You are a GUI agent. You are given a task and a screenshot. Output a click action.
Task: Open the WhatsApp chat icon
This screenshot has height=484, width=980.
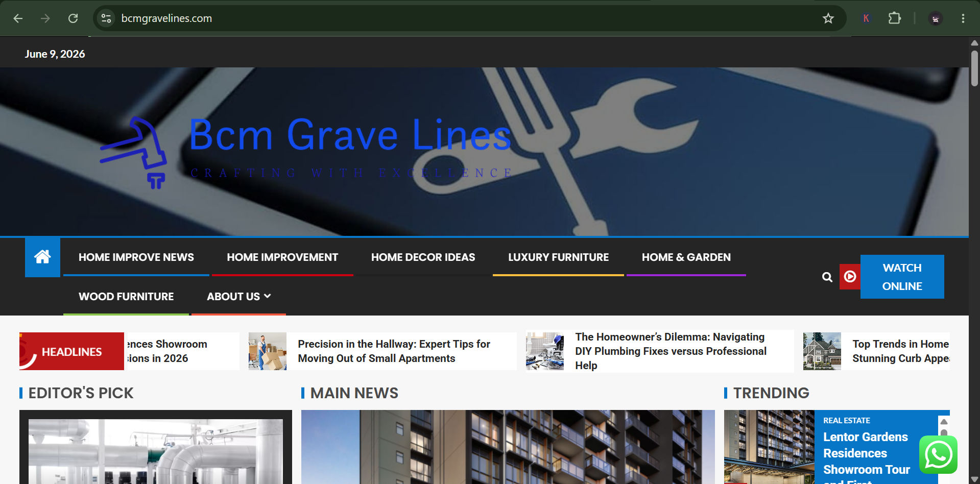tap(938, 454)
